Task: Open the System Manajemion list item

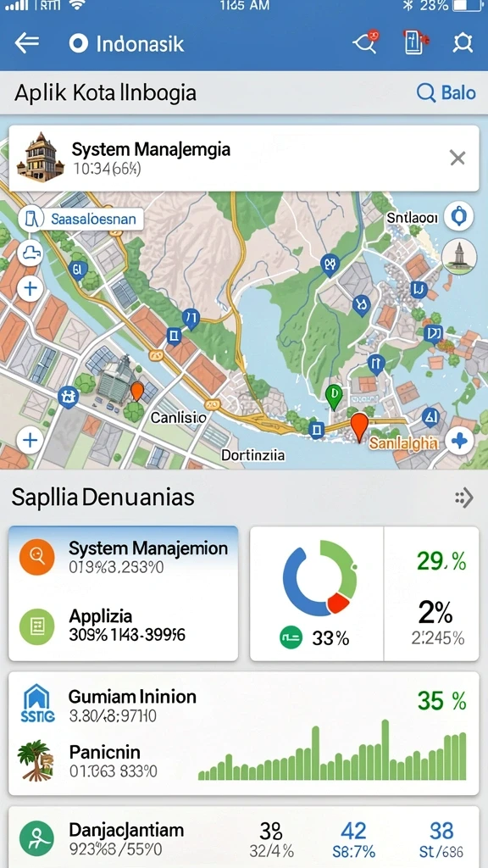Action: pos(124,558)
